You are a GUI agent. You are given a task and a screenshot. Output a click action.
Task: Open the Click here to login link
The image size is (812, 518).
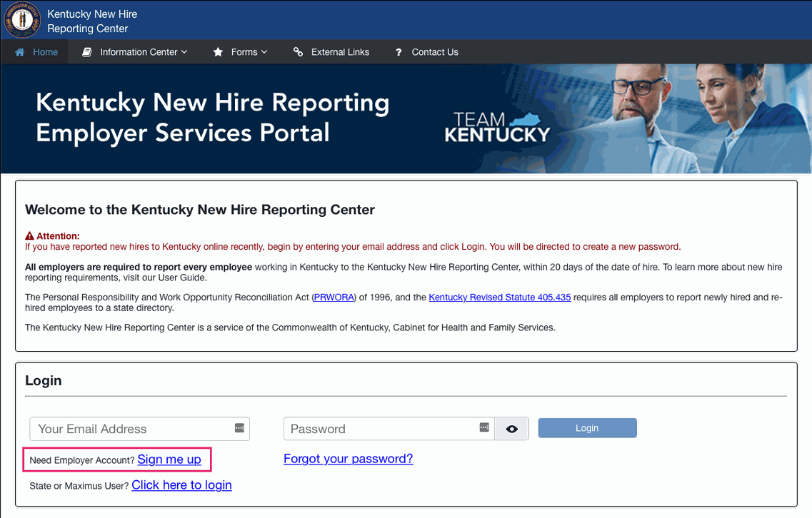(182, 485)
